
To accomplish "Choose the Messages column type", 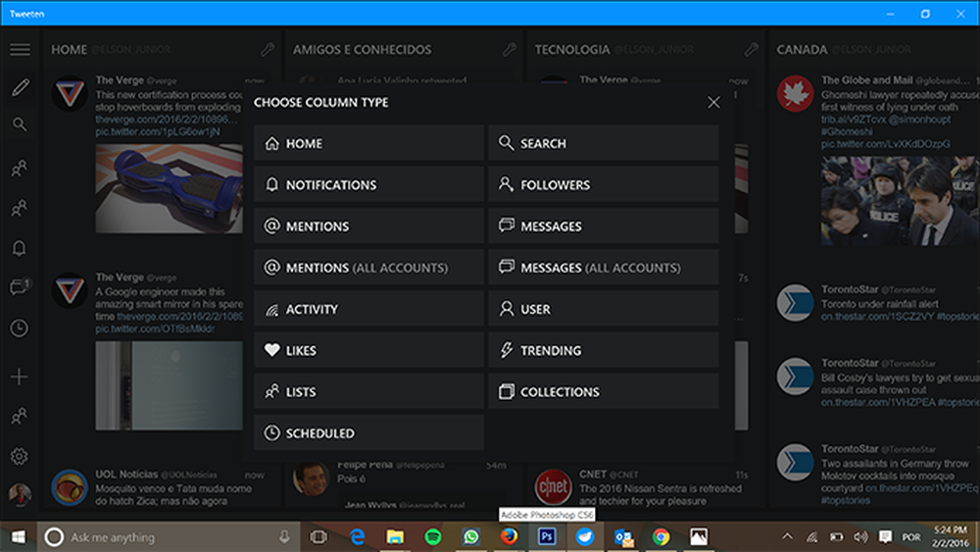I will pos(604,226).
